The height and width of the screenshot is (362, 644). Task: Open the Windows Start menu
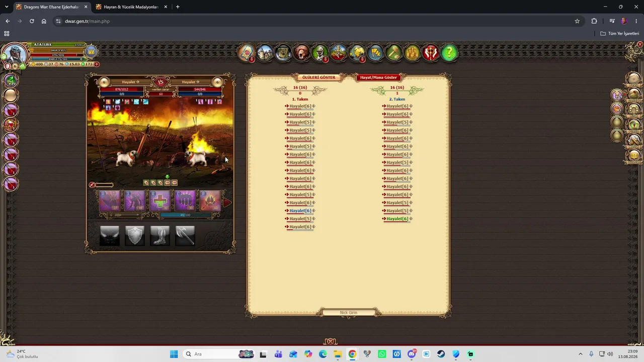click(x=174, y=354)
